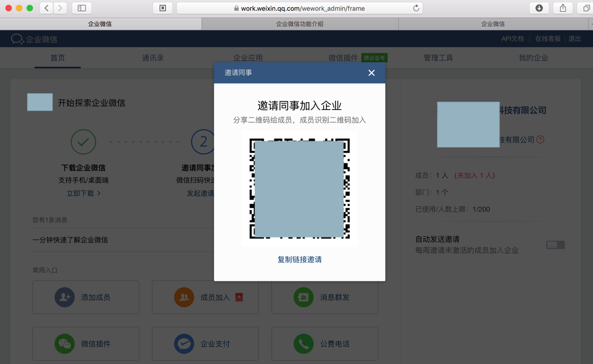Open the 通讯录 navigation tab
Image resolution: width=593 pixels, height=364 pixels.
(x=153, y=58)
